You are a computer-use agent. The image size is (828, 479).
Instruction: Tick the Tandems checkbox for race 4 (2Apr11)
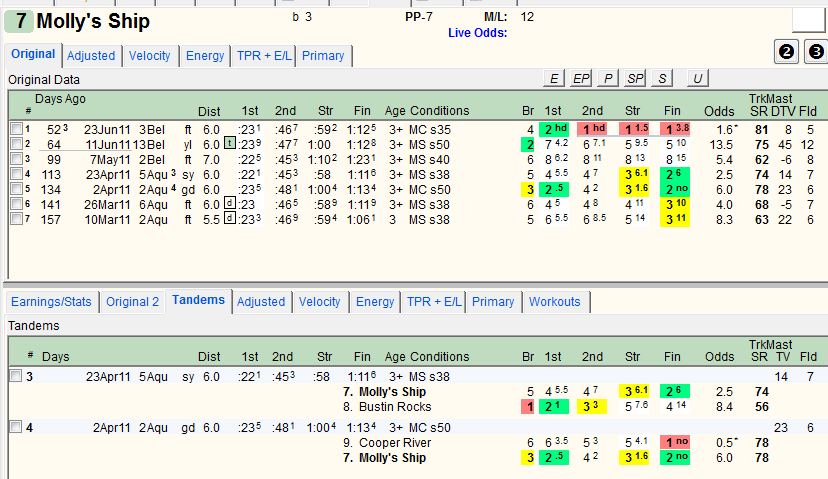(x=16, y=427)
